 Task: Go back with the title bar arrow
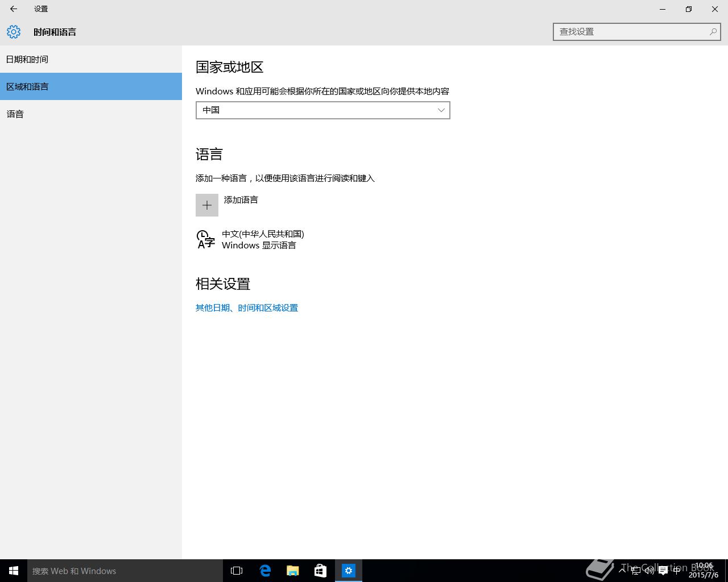pos(14,9)
